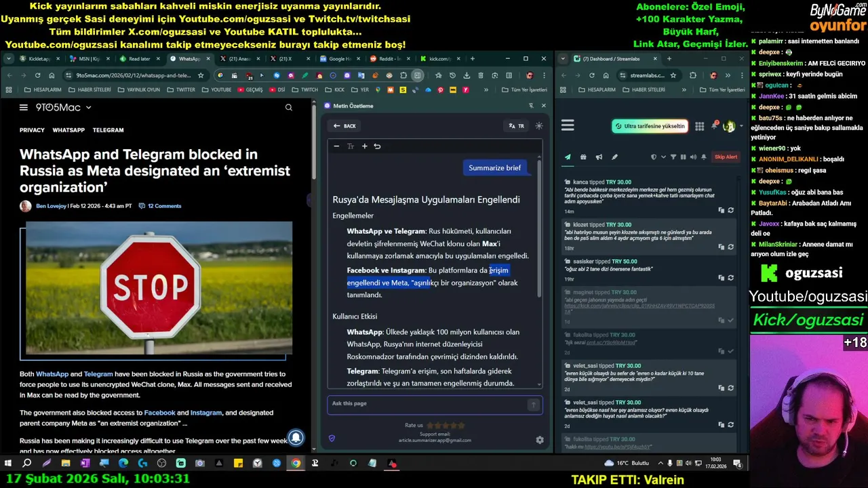This screenshot has height=488, width=868.
Task: Click 'Ultra tarifesine yükseltin' button
Action: (650, 126)
